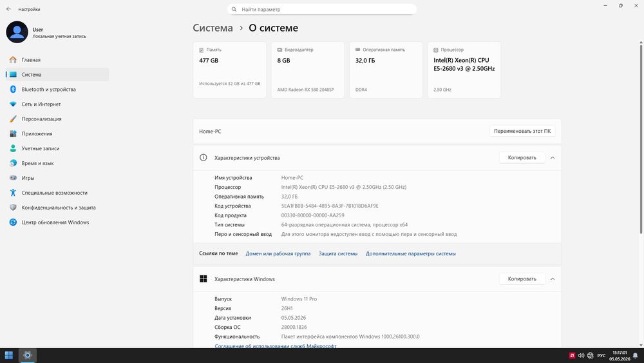Image resolution: width=644 pixels, height=363 pixels.
Task: Collapse the Характеристики Windows section
Action: 553,279
